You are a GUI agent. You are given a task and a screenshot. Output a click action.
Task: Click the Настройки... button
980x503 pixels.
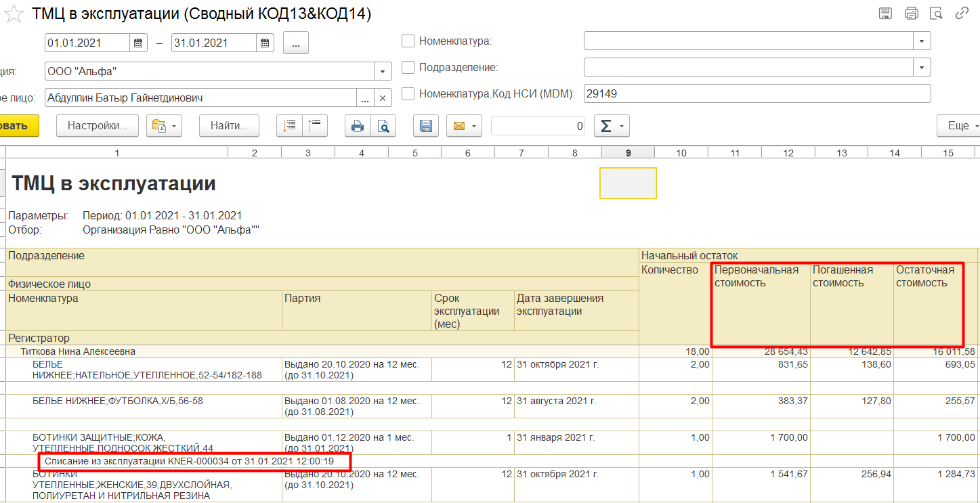pyautogui.click(x=98, y=126)
